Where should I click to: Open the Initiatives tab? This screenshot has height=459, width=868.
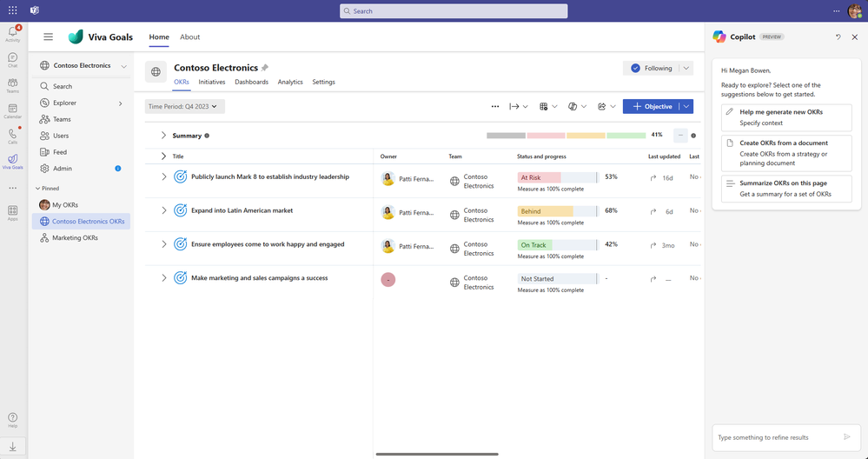212,82
